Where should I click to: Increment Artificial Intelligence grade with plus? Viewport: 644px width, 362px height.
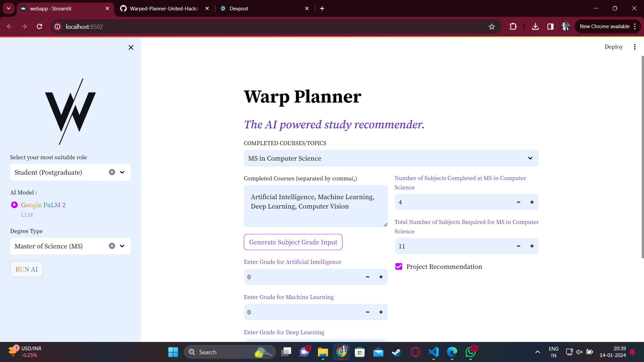(381, 277)
